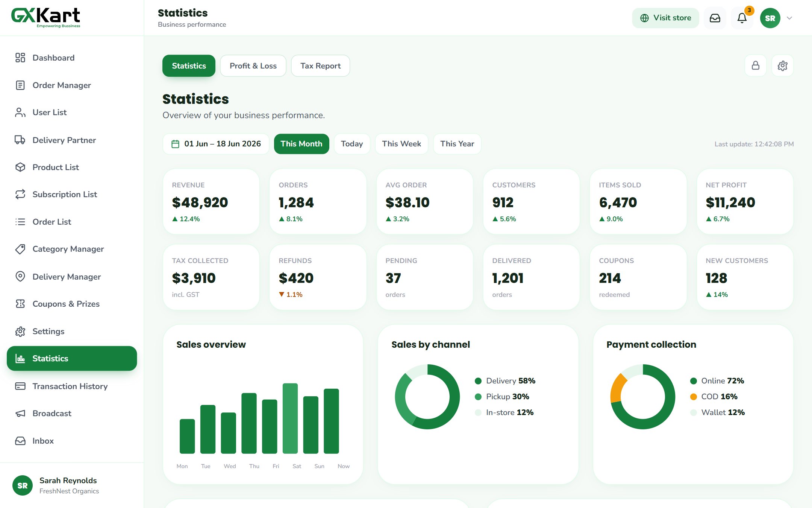Click the SR avatar in header

point(770,18)
